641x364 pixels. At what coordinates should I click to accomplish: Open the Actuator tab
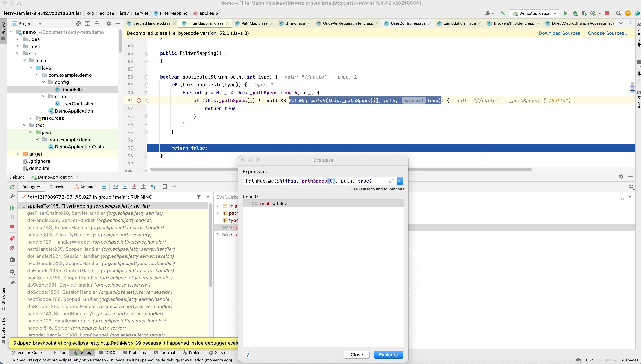[x=85, y=187]
